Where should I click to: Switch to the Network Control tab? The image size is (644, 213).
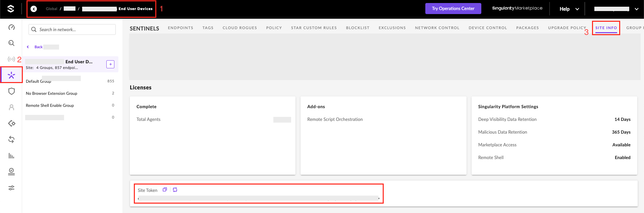point(437,28)
